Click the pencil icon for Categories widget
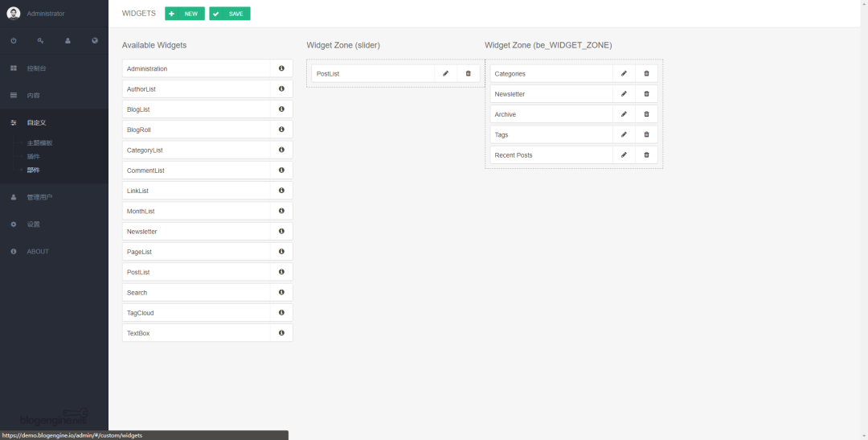 point(624,73)
